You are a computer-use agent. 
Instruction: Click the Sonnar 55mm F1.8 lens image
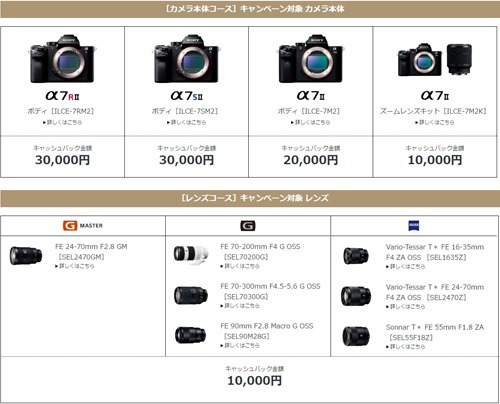pyautogui.click(x=356, y=336)
